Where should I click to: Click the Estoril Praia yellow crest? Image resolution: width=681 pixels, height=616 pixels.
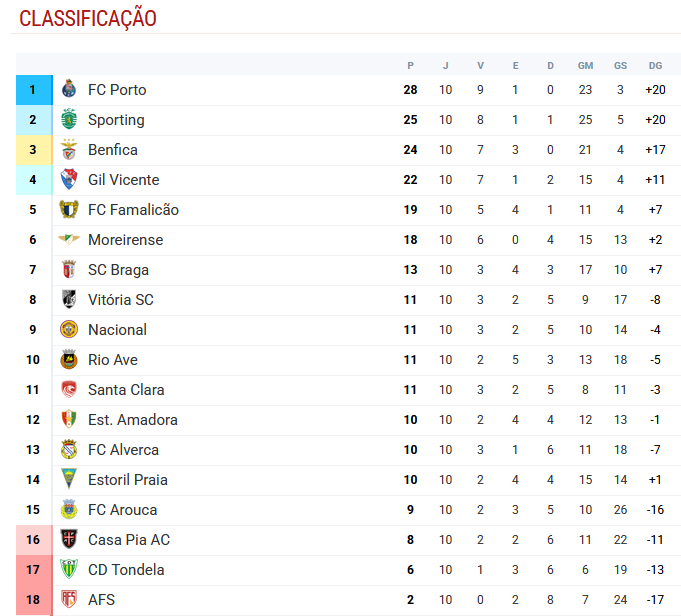(x=69, y=480)
